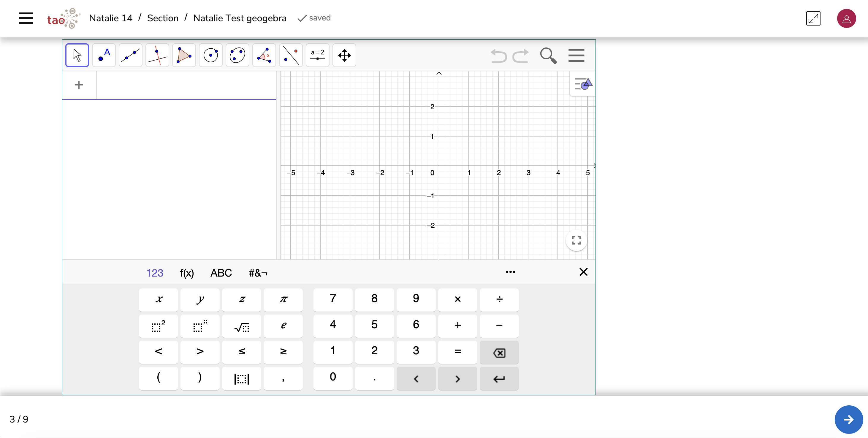This screenshot has height=438, width=868.
Task: Select the Line tool
Action: (x=130, y=55)
